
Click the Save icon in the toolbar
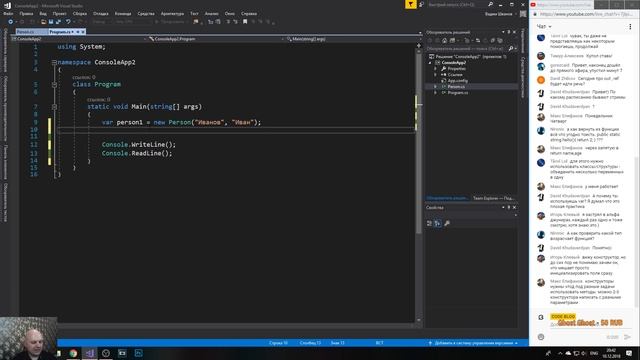click(51, 22)
